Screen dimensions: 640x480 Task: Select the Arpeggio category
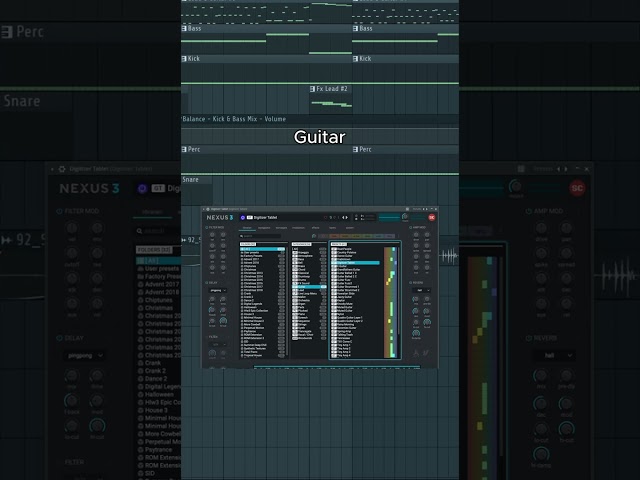point(309,253)
